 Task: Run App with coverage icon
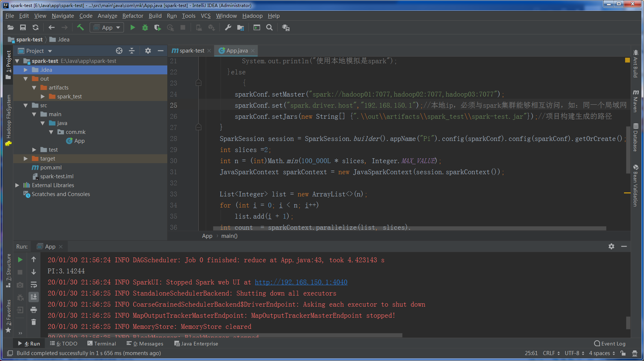tap(158, 27)
